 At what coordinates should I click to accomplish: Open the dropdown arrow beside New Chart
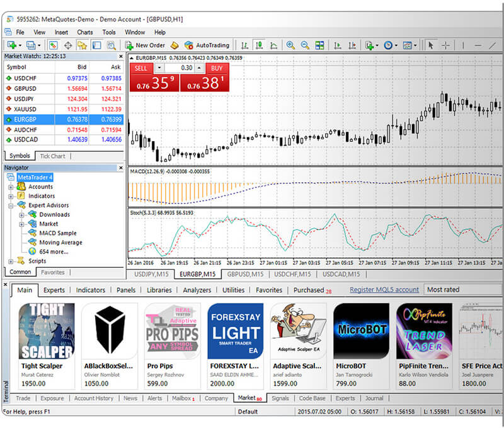(20, 45)
